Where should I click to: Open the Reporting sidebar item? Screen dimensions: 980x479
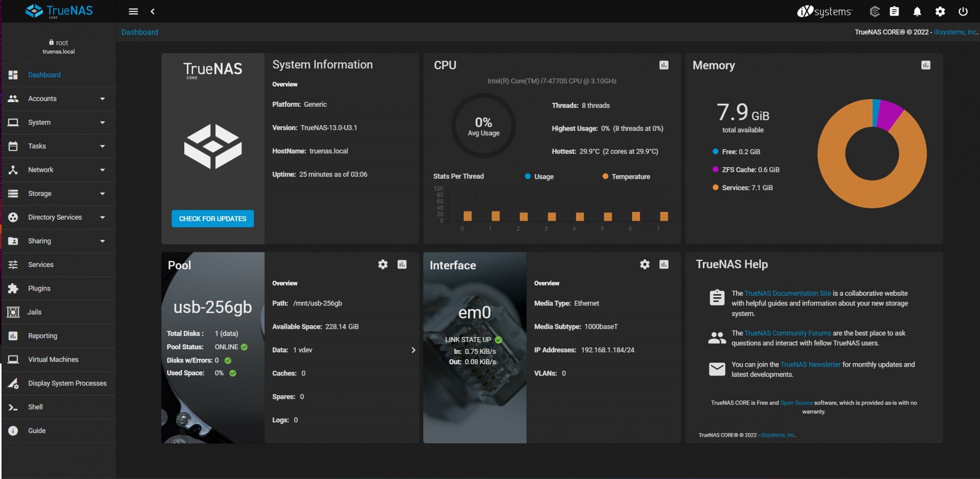click(x=59, y=336)
